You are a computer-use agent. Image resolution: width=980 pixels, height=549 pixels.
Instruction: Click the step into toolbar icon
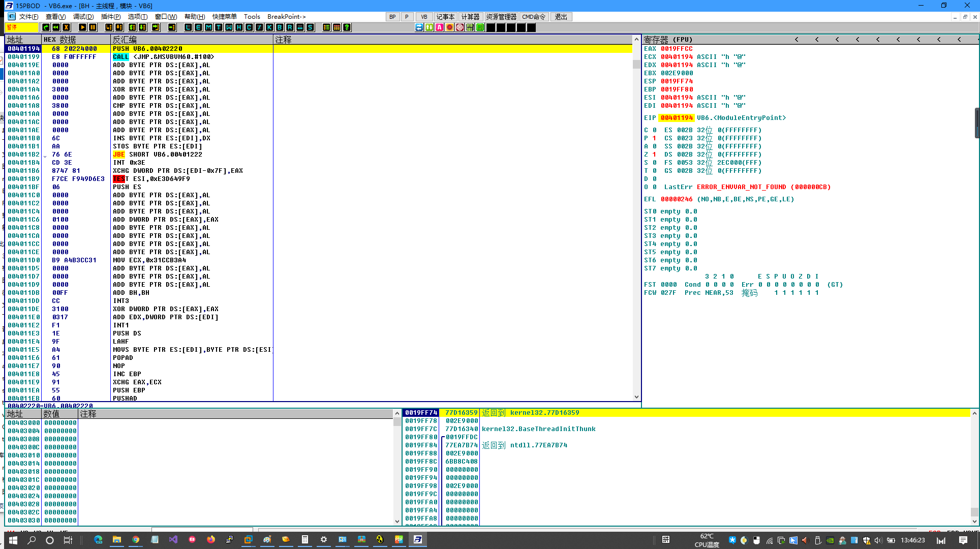click(x=109, y=27)
